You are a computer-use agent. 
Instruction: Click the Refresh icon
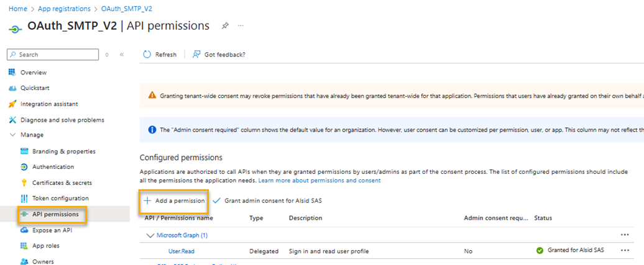click(147, 55)
